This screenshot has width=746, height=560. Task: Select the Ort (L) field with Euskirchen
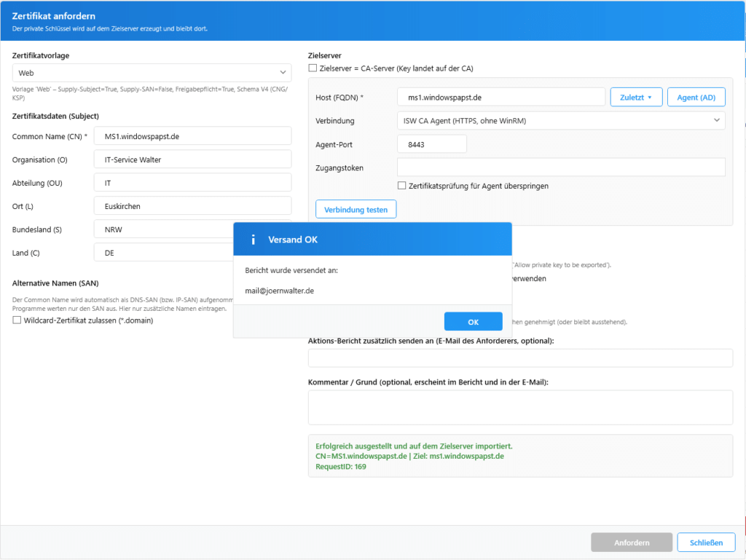(192, 206)
